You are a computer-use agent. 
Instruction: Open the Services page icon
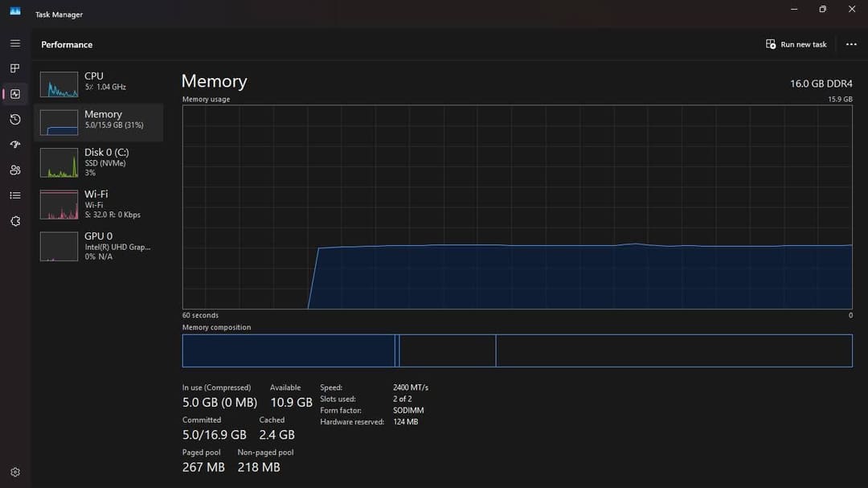click(x=15, y=221)
